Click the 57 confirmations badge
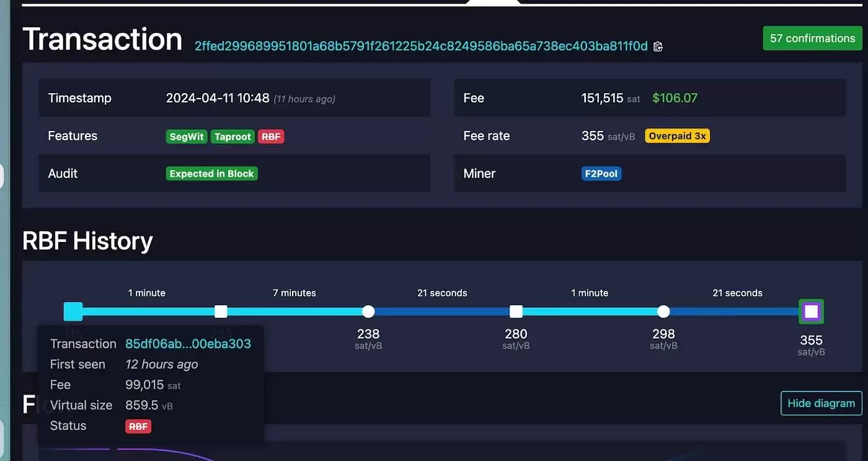The width and height of the screenshot is (868, 461). 812,38
